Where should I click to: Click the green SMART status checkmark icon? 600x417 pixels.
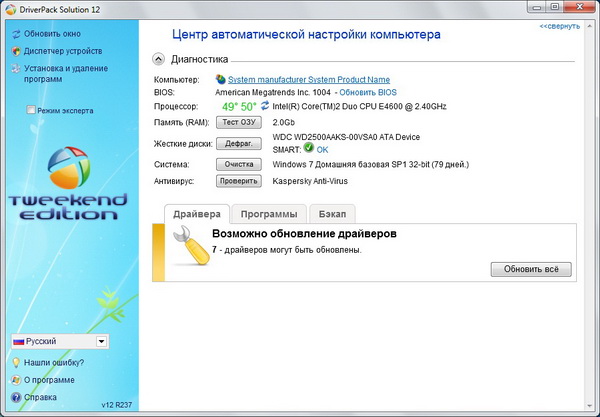[308, 148]
